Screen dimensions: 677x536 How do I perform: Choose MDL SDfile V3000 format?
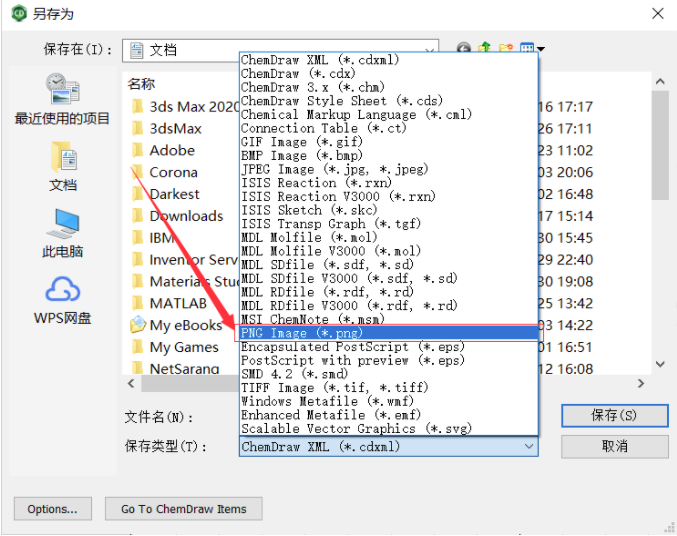pos(389,279)
